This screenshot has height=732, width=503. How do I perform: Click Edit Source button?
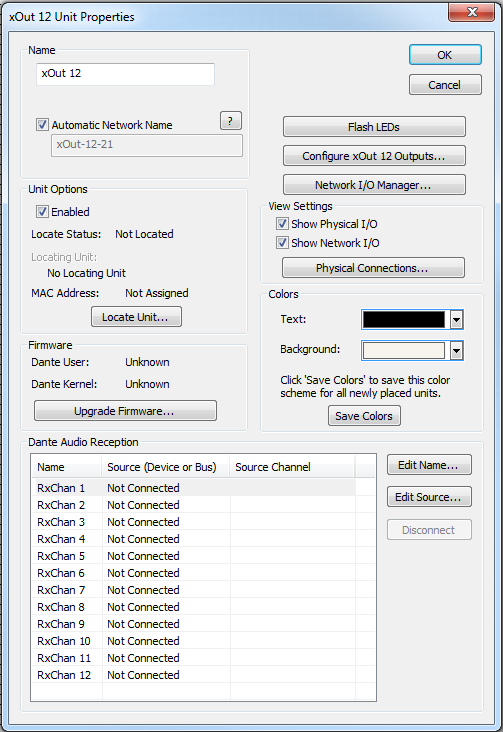(x=429, y=497)
